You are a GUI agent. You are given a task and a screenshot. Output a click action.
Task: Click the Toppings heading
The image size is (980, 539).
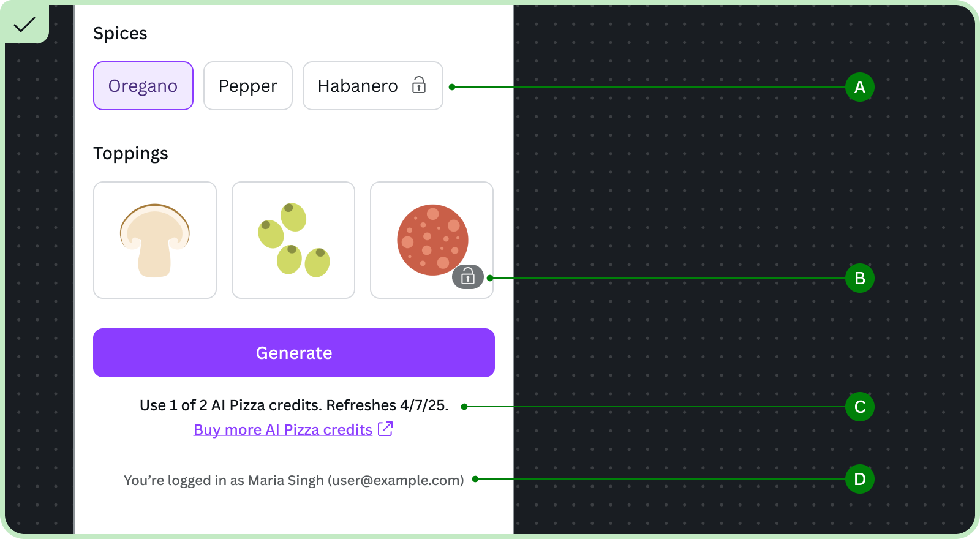click(x=130, y=154)
